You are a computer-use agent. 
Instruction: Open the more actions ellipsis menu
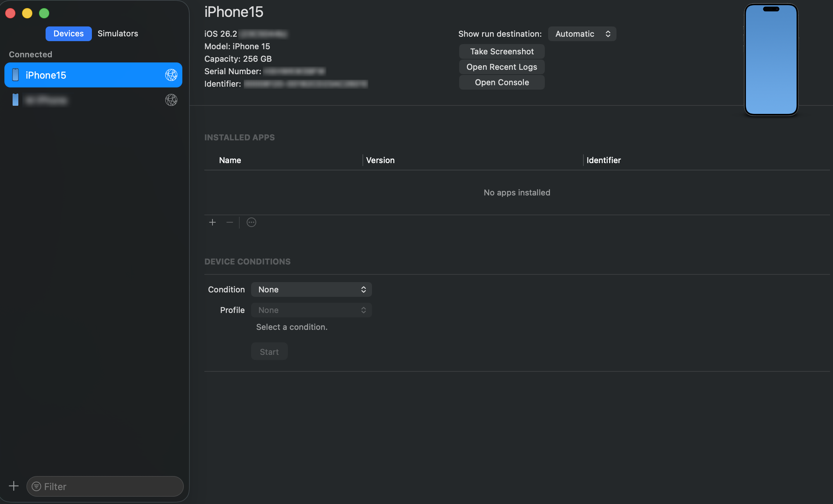(x=251, y=222)
